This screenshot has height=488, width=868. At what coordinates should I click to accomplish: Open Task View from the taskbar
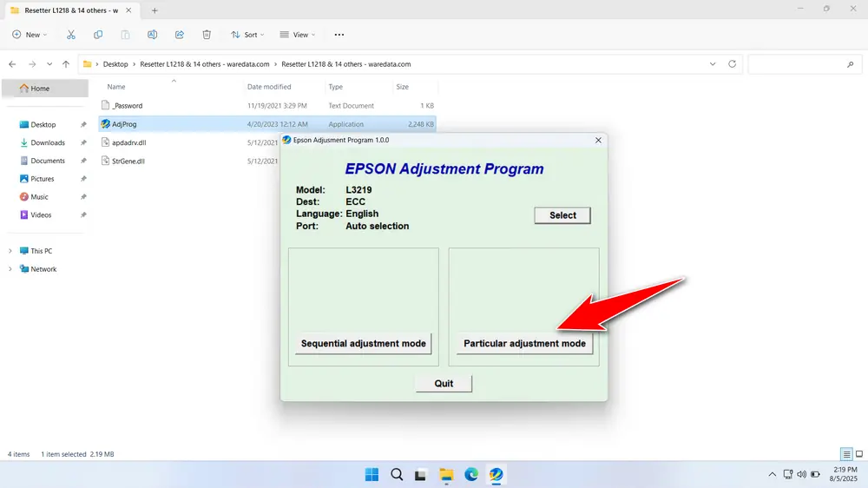pos(421,475)
